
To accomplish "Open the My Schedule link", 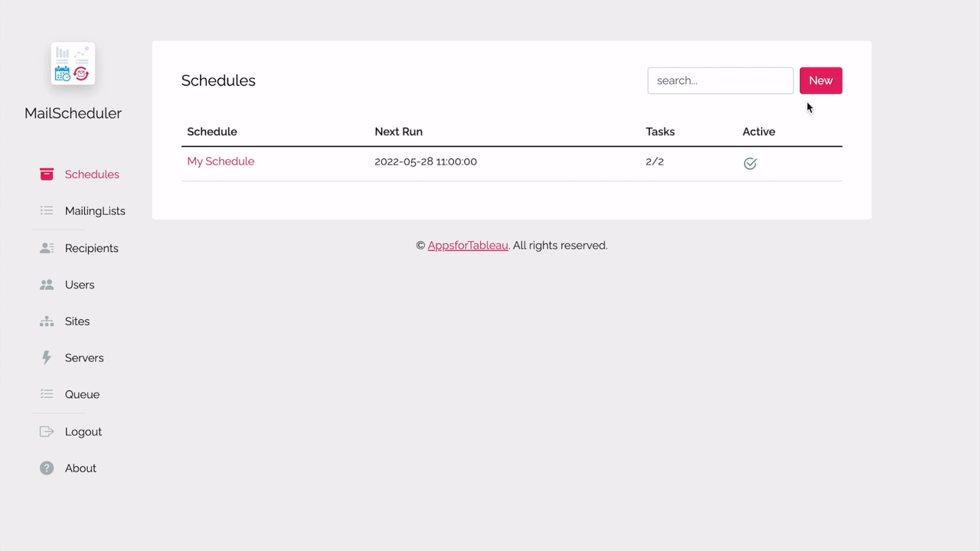I will (220, 161).
